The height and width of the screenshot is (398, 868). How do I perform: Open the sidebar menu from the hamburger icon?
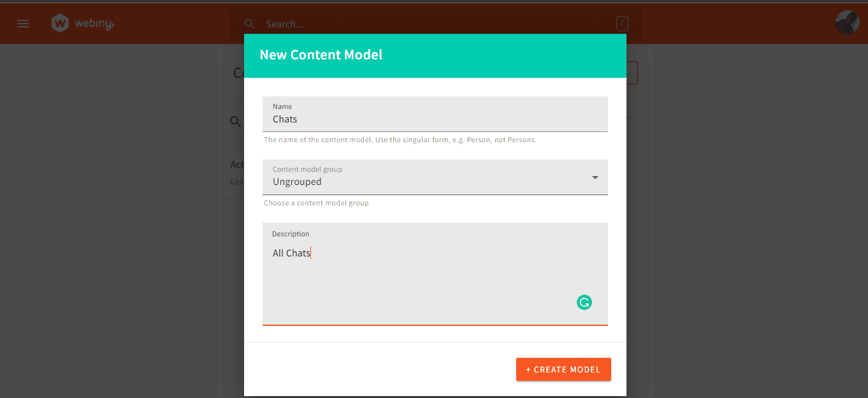[x=23, y=24]
